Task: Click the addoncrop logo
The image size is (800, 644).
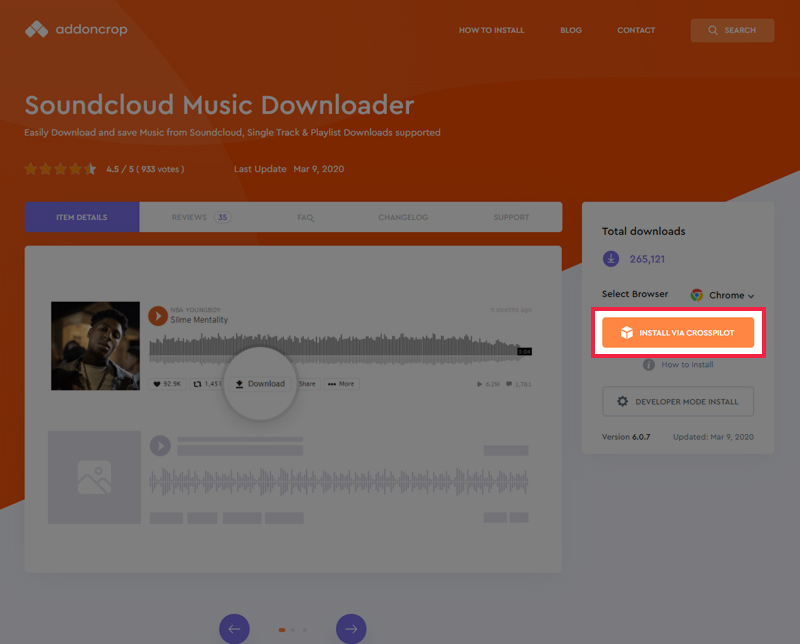Action: coord(76,30)
